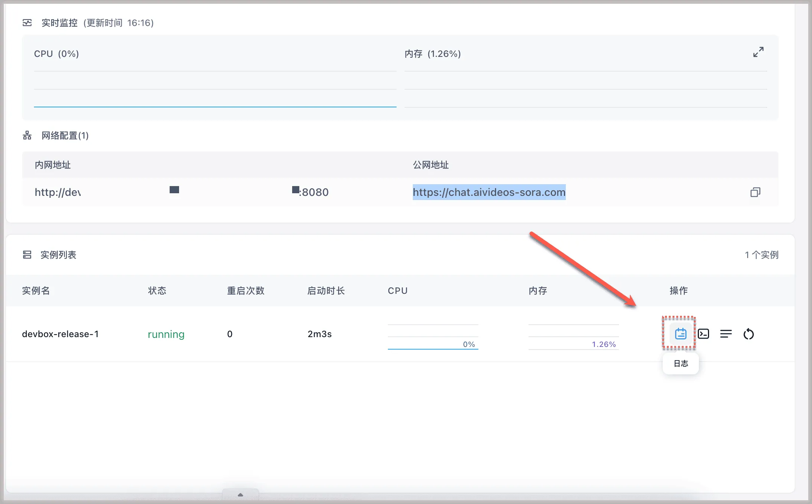
Task: Click the instance memory 1.26% mini chart
Action: tap(573, 337)
